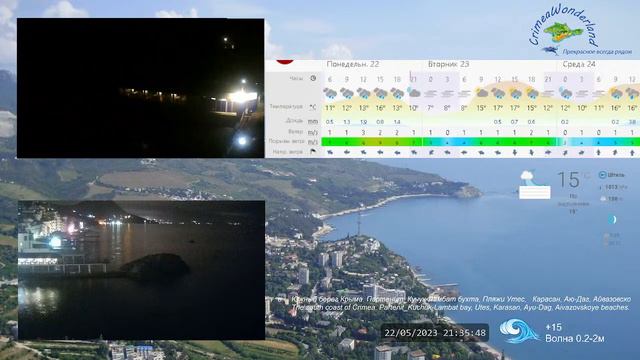
Task: Click Monday 6h rain cloud icon
Action: pyautogui.click(x=330, y=93)
